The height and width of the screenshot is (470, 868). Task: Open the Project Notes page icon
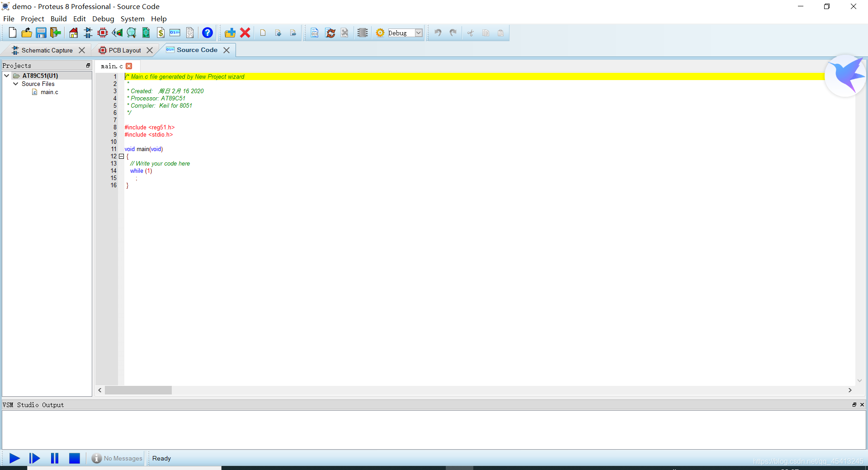(190, 33)
